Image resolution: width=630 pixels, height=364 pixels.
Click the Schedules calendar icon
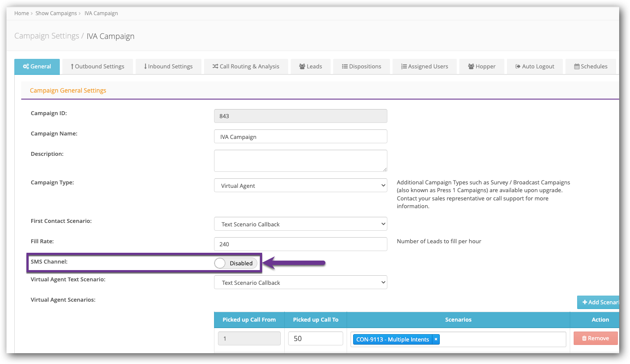577,66
